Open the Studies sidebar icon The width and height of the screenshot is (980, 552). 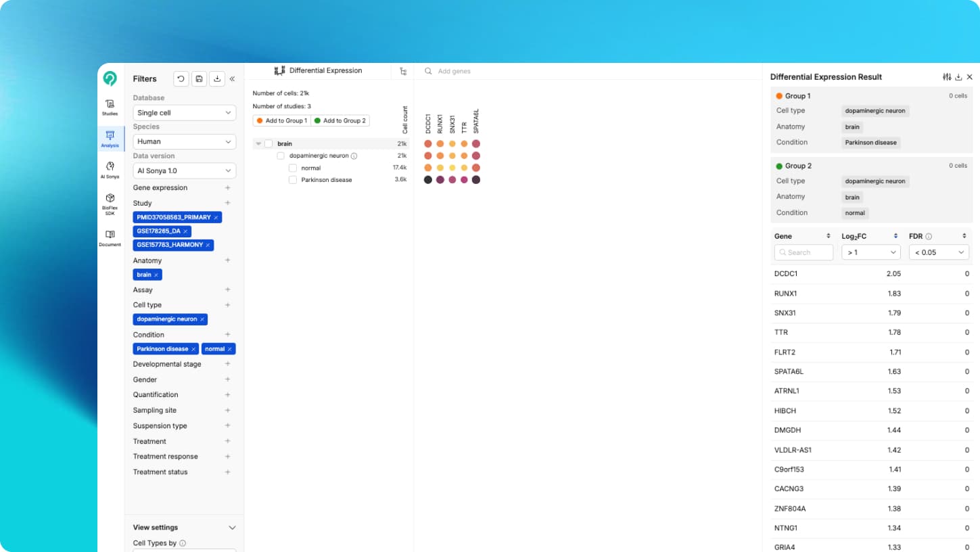(x=110, y=107)
